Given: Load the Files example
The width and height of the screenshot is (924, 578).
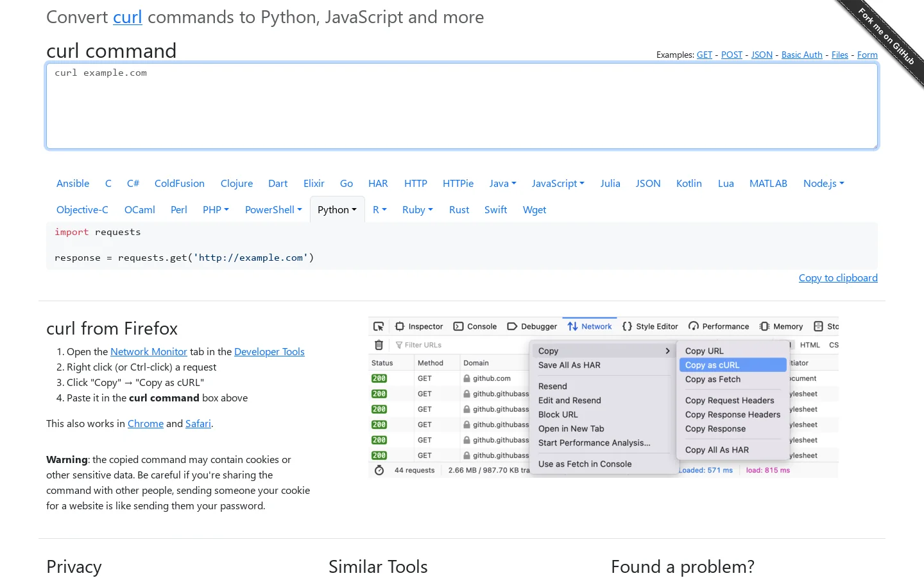Looking at the screenshot, I should 840,55.
